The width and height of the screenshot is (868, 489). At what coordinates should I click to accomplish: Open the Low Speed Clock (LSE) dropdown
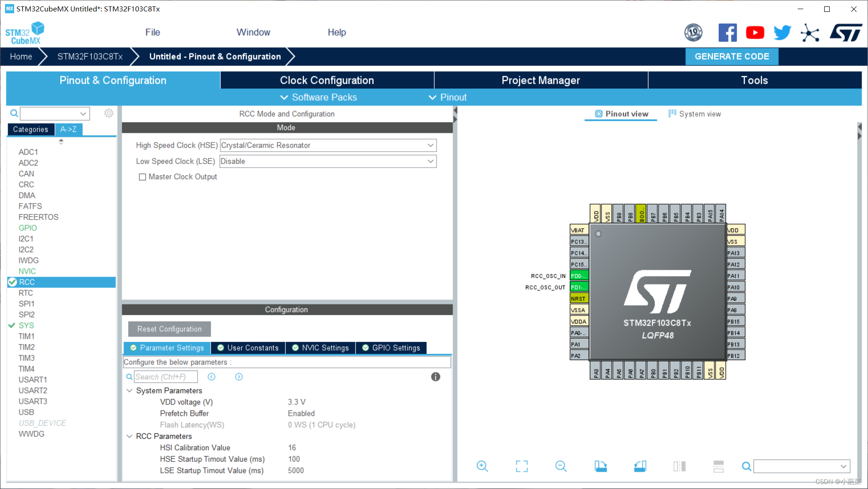pyautogui.click(x=328, y=161)
